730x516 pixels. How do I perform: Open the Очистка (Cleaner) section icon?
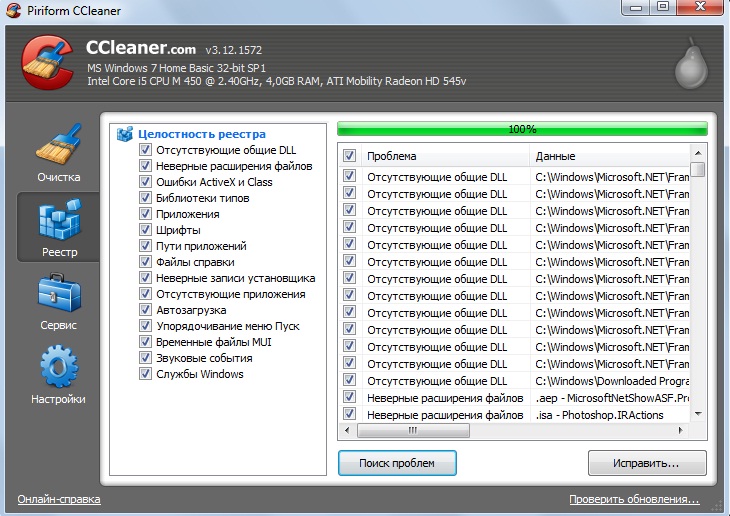59,144
